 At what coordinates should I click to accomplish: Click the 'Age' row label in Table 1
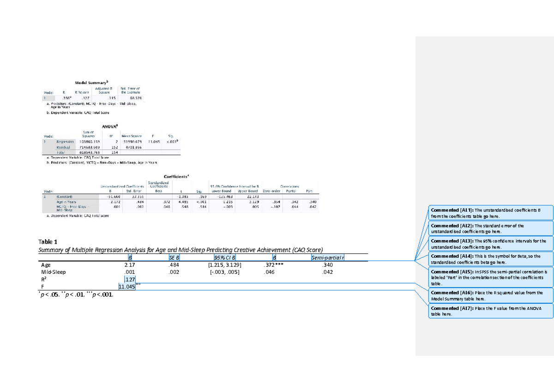pyautogui.click(x=46, y=265)
